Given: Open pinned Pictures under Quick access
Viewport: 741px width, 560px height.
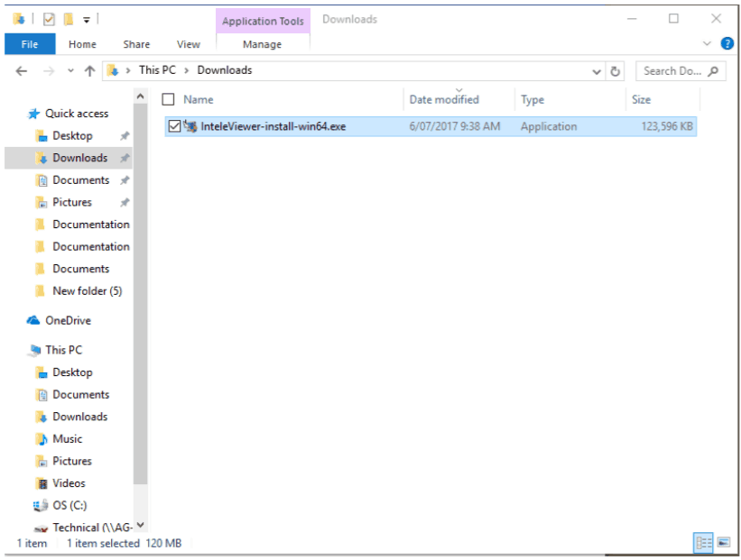Looking at the screenshot, I should pyautogui.click(x=72, y=203).
